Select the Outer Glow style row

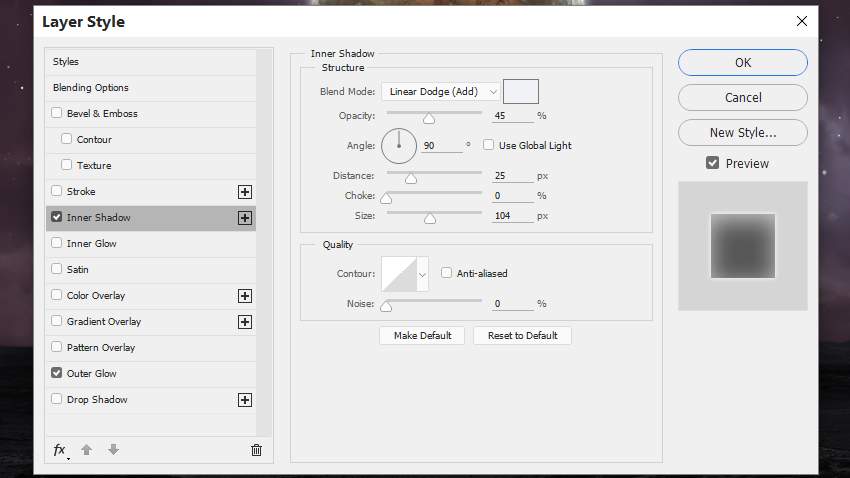[151, 374]
